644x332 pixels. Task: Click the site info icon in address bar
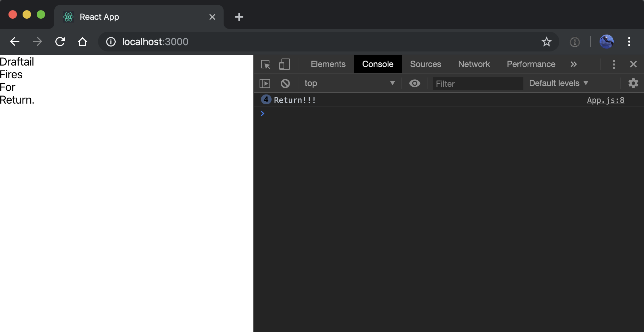(x=110, y=42)
